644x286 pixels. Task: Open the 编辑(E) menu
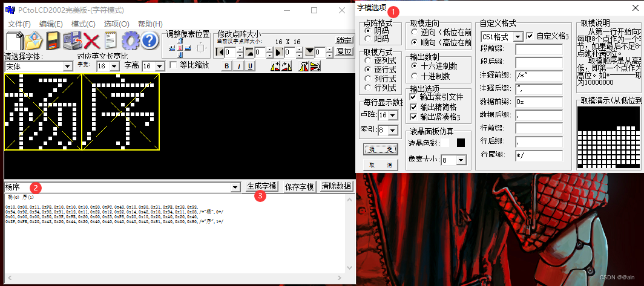(51, 24)
